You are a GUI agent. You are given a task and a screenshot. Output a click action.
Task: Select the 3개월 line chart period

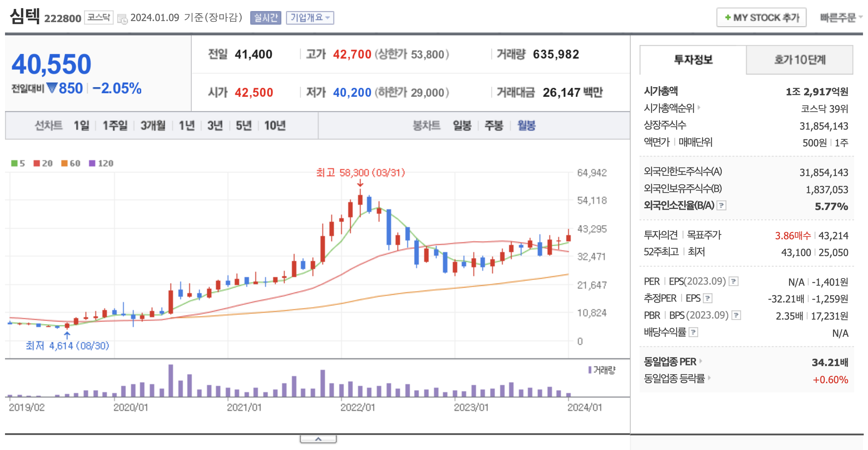click(x=153, y=126)
